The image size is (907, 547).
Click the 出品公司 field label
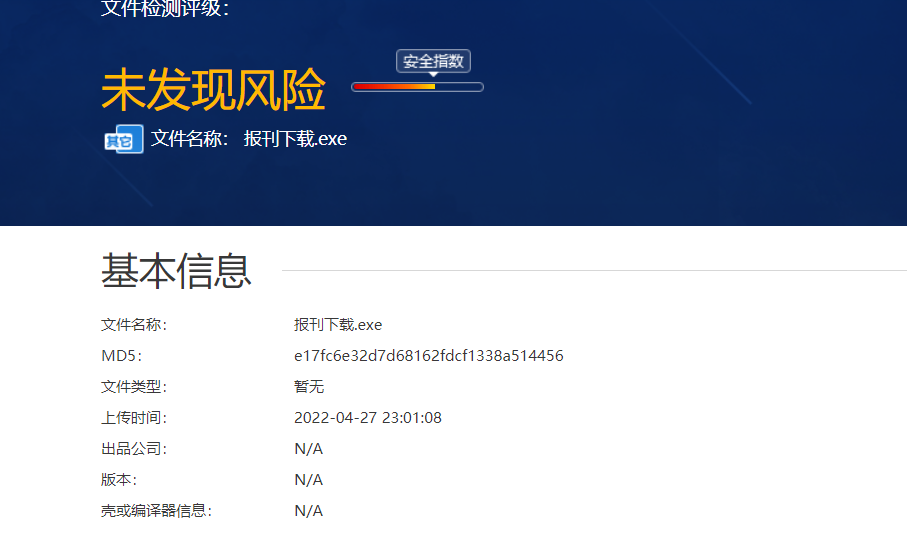click(x=134, y=449)
